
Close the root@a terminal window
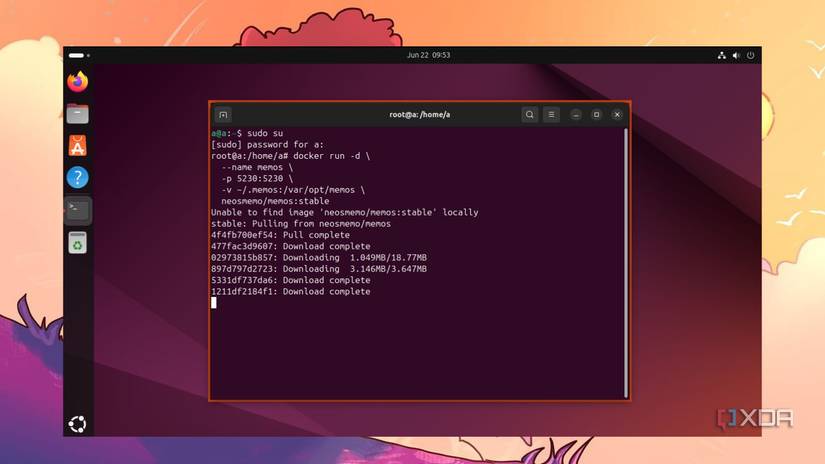(x=617, y=114)
